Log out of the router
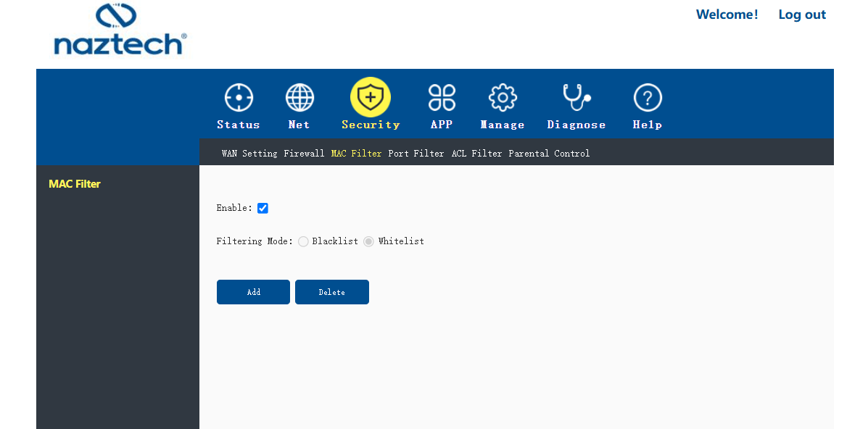The height and width of the screenshot is (429, 868). pyautogui.click(x=802, y=14)
